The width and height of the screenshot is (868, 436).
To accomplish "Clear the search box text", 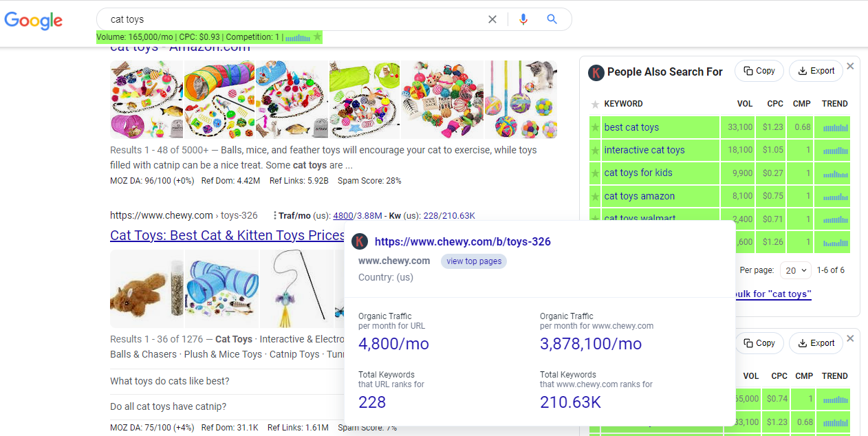I will point(492,19).
